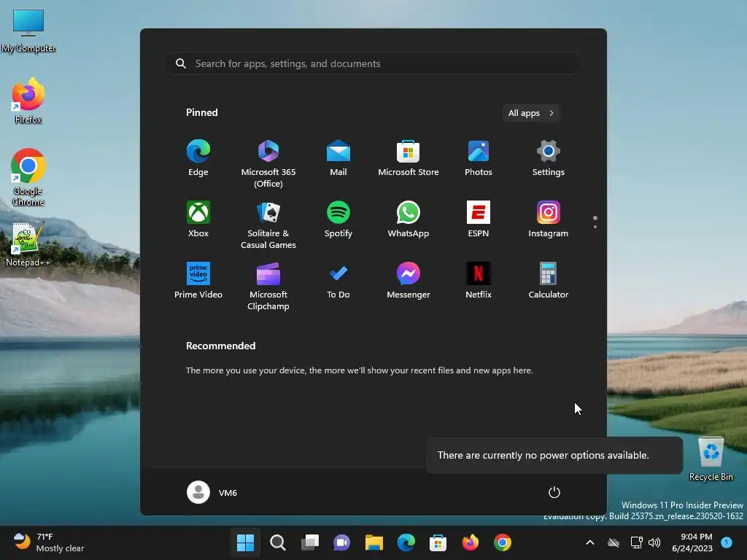The image size is (747, 560).
Task: Open the WhatsApp pinned app
Action: (409, 219)
